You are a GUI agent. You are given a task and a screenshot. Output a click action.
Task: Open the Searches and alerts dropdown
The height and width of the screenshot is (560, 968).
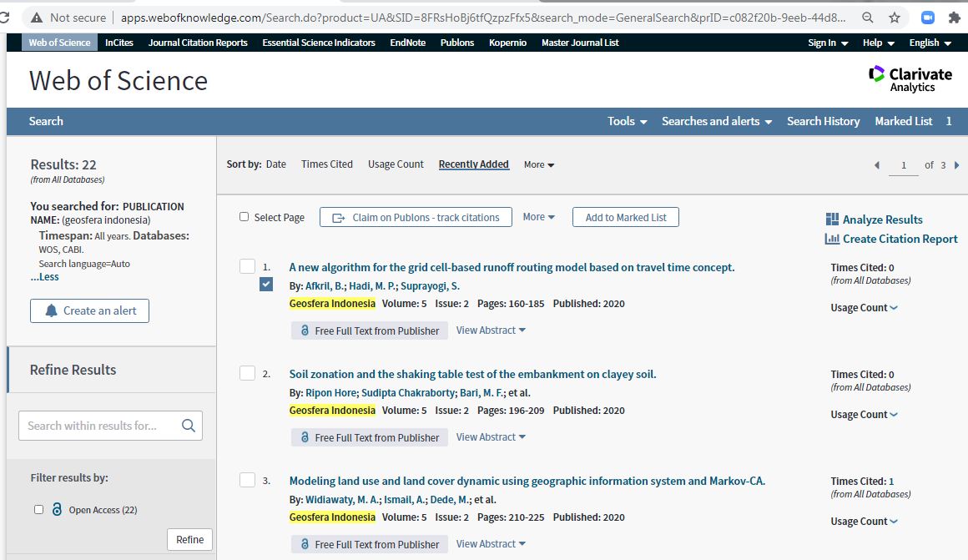point(717,121)
